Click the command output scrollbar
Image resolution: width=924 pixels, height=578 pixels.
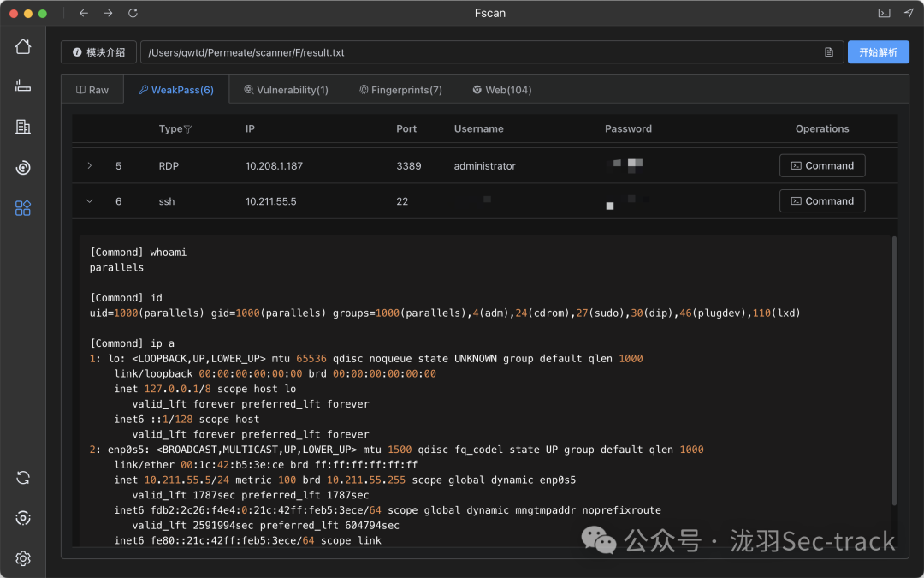[x=895, y=371]
